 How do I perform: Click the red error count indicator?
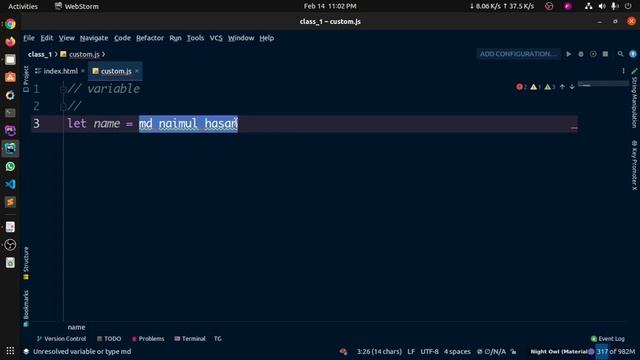point(521,87)
